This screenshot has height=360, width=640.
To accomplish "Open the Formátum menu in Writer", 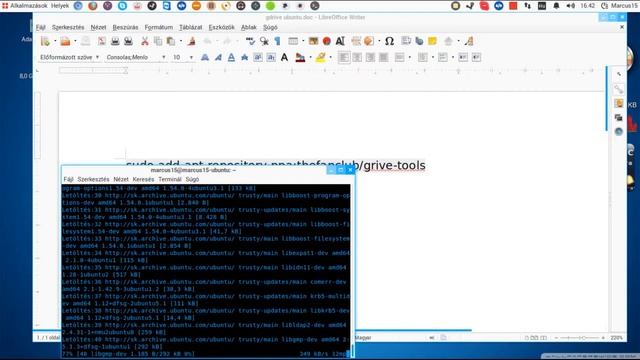I will click(159, 27).
